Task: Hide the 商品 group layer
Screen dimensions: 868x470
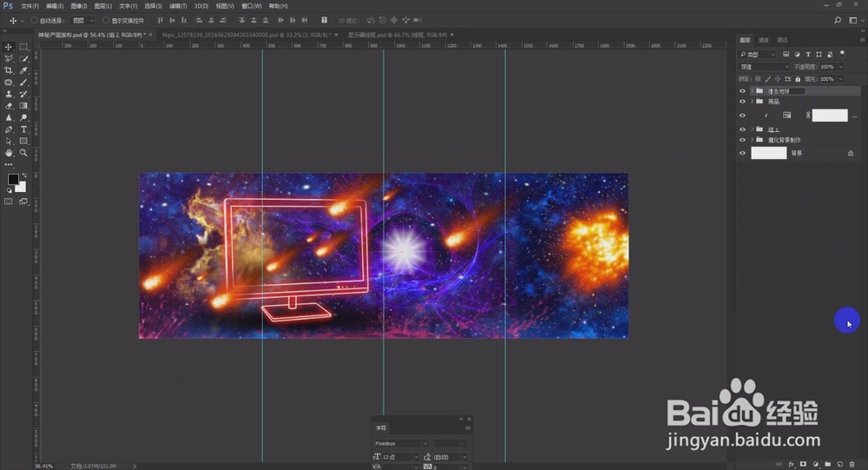Action: click(742, 102)
